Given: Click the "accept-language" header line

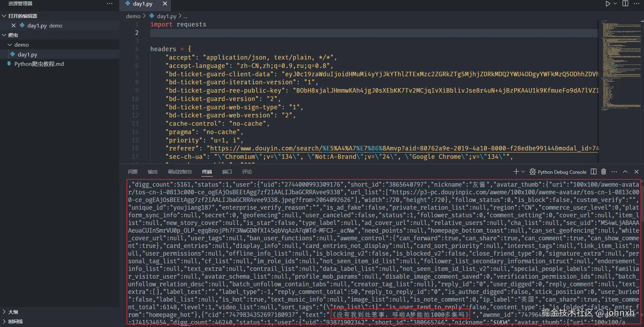Looking at the screenshot, I should pos(250,66).
